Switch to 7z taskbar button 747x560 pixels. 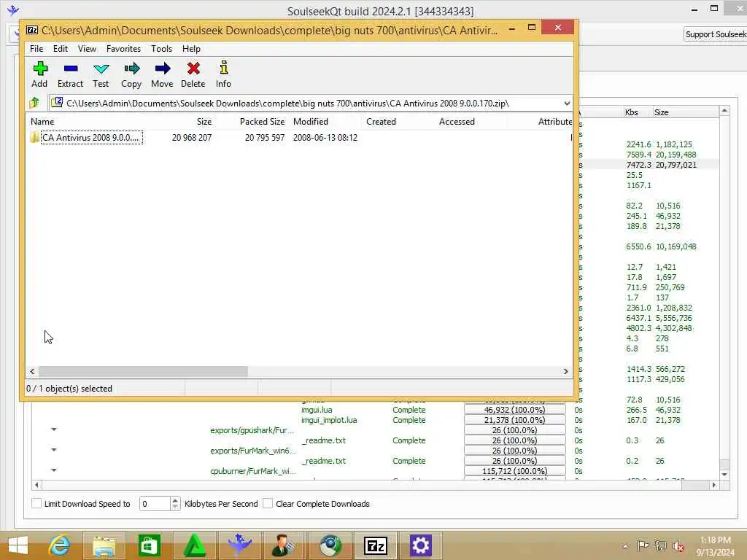click(x=376, y=545)
